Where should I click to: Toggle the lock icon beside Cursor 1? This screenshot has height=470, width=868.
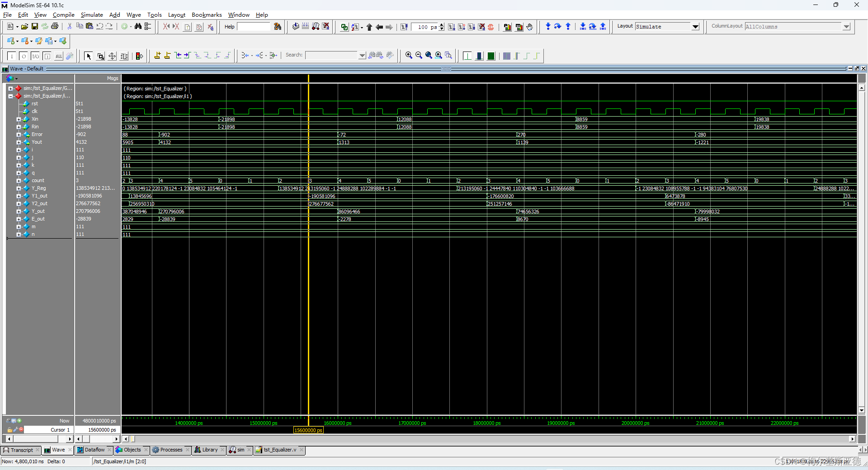pyautogui.click(x=9, y=430)
